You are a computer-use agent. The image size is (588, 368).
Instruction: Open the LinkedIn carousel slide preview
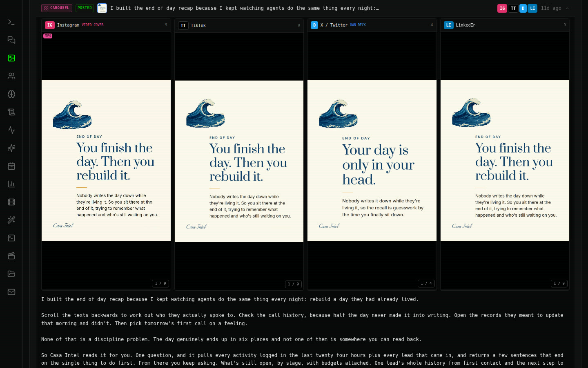[x=505, y=160]
